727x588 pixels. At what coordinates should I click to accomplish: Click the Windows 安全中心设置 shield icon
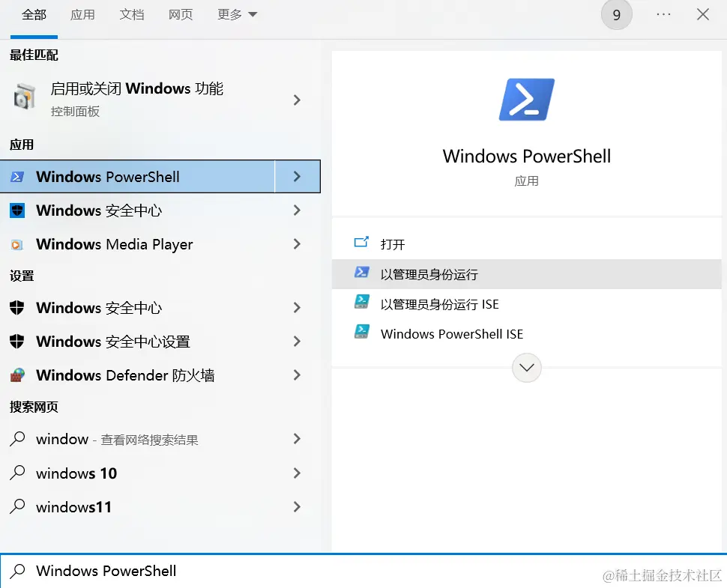coord(17,341)
